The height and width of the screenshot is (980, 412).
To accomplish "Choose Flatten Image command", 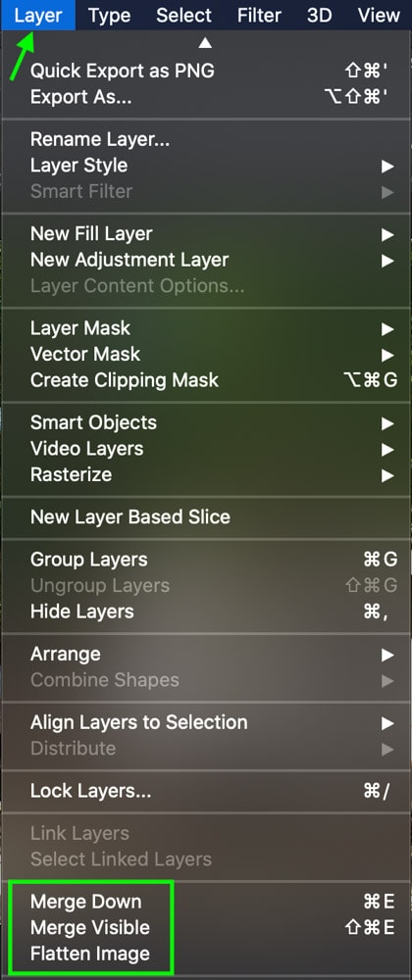I will (206, 955).
